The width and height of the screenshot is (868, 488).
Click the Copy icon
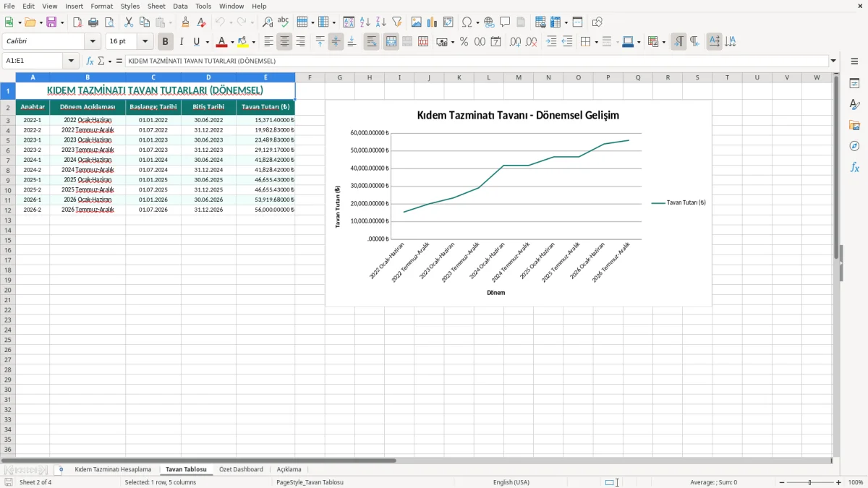[145, 22]
